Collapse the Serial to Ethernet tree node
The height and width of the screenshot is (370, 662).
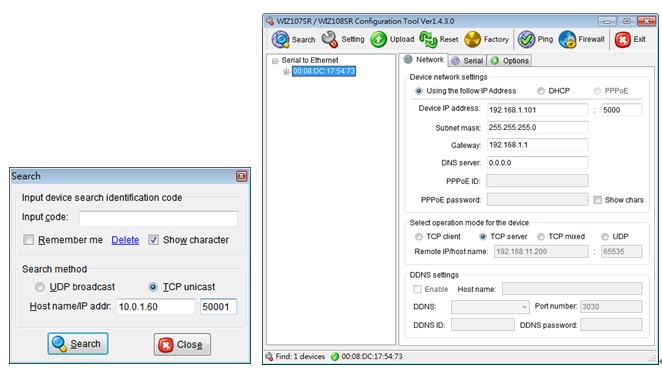tap(275, 61)
